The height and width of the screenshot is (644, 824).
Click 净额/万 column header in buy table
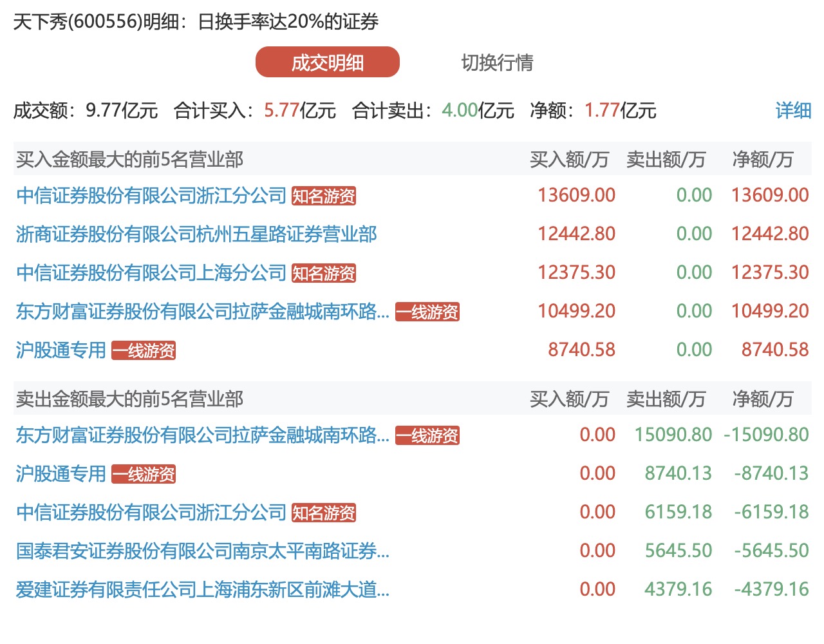pos(762,159)
